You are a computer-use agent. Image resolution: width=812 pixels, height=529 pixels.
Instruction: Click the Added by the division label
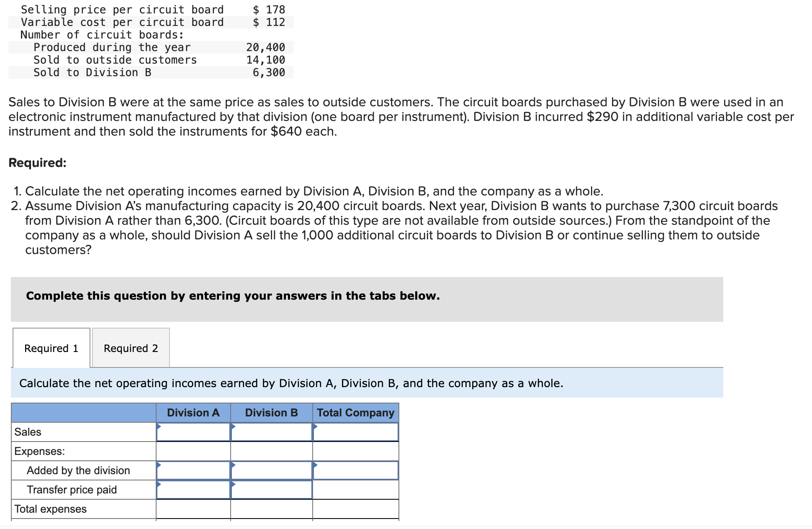click(78, 470)
